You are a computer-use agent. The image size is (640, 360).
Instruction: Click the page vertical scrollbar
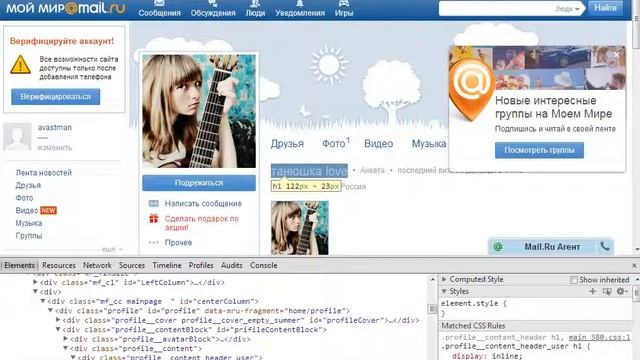click(x=636, y=127)
